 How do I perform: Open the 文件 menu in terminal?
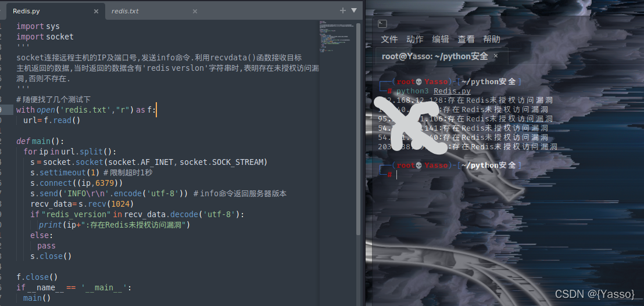click(389, 39)
